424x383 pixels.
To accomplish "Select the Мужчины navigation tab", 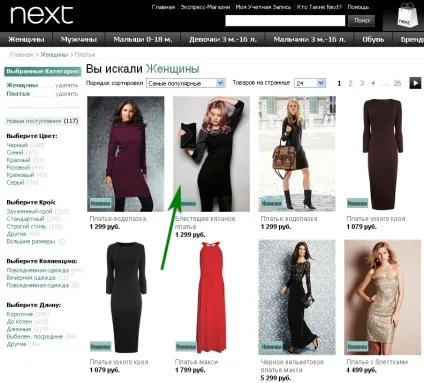I will coord(79,39).
